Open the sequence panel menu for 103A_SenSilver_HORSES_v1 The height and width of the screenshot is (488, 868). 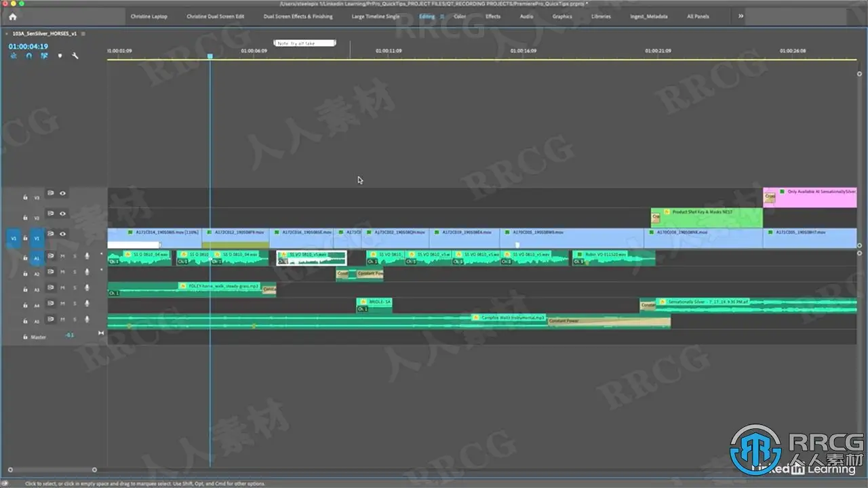point(83,33)
